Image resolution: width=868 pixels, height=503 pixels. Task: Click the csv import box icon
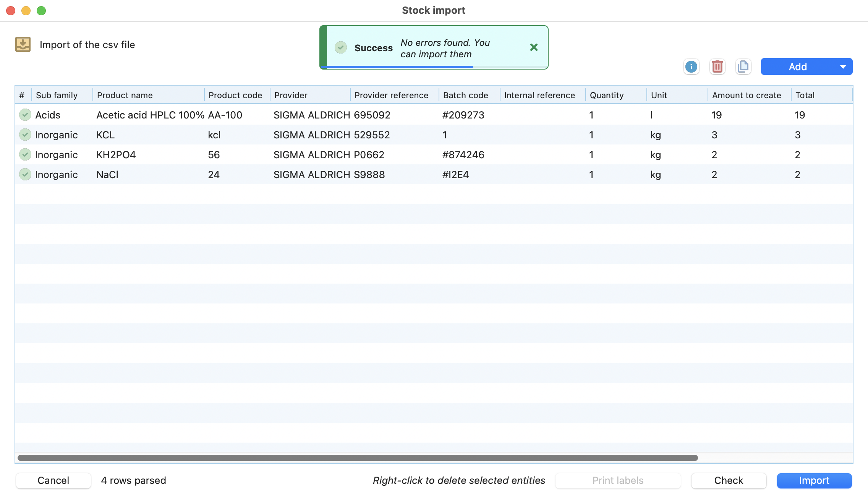pyautogui.click(x=23, y=44)
